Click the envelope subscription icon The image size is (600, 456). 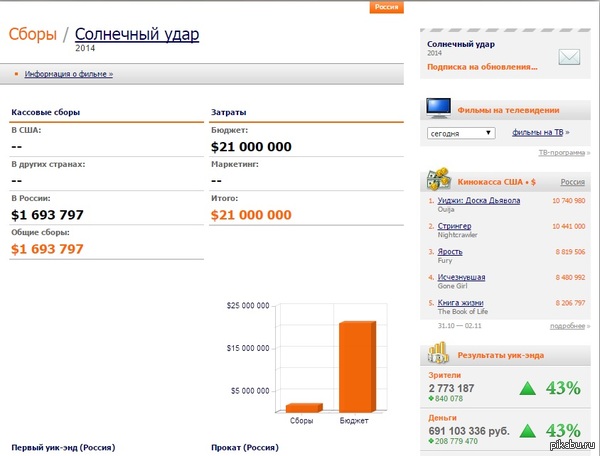pos(569,57)
